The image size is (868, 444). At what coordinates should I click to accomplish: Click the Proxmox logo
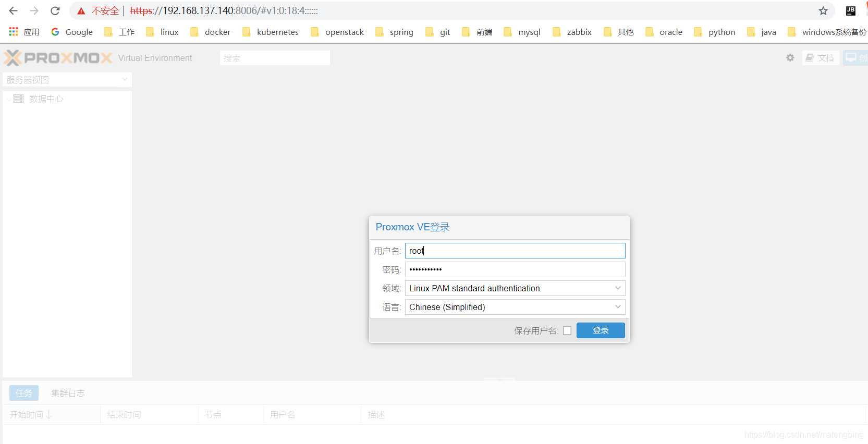(58, 58)
